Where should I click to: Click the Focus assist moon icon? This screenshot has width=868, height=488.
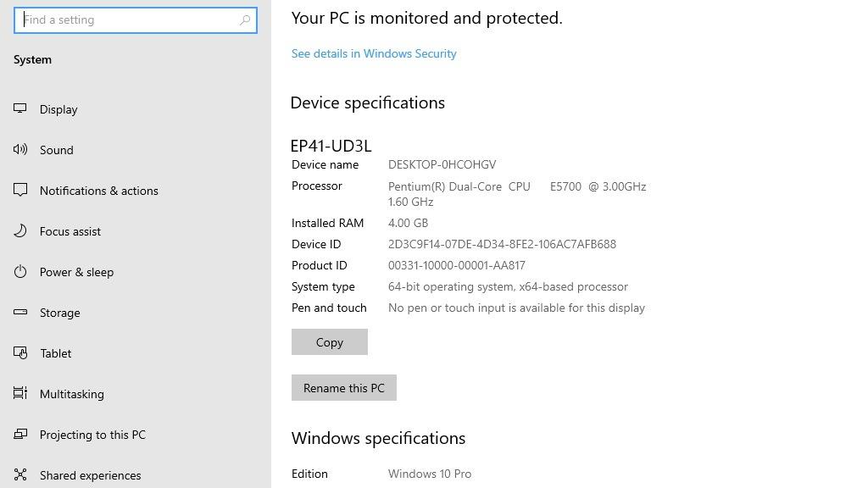pos(20,230)
